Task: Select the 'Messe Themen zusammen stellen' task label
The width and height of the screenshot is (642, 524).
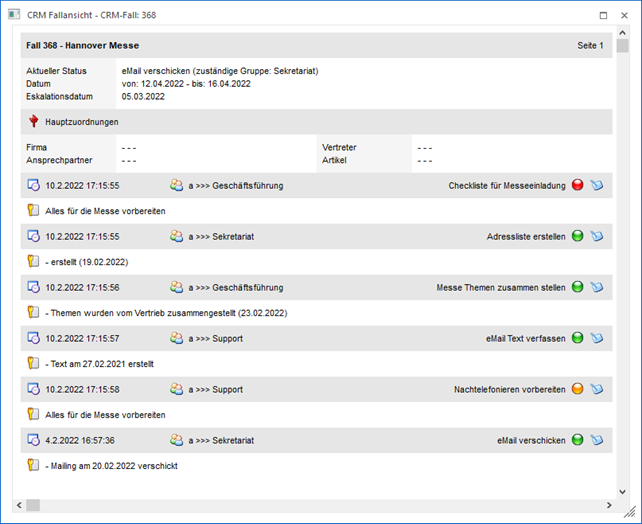Action: 500,287
